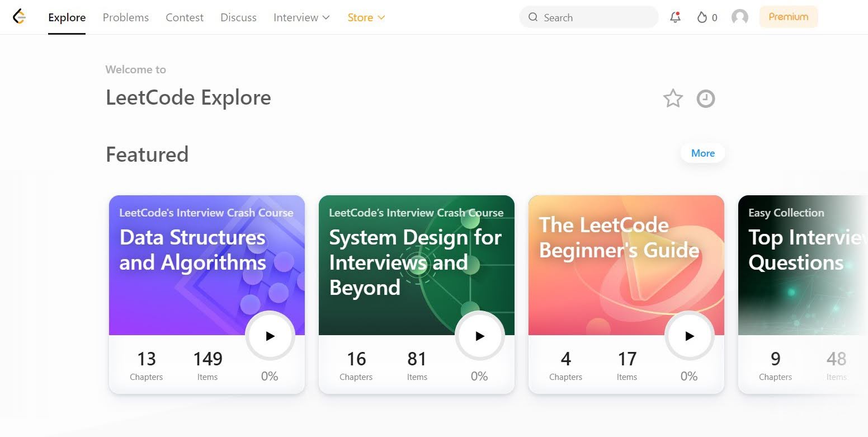This screenshot has width=868, height=437.
Task: Click the star favorites icon
Action: pos(673,98)
